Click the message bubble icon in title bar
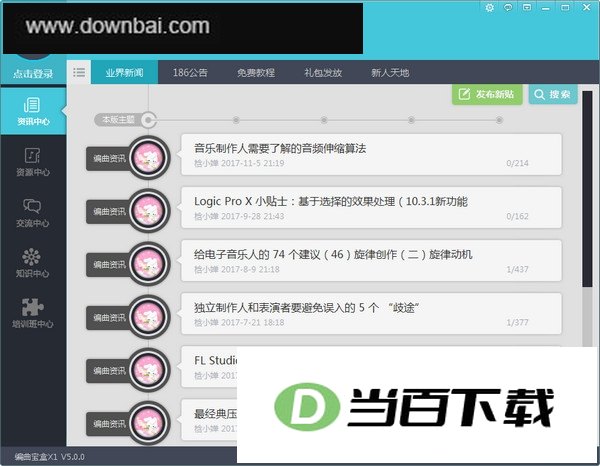 click(x=508, y=7)
